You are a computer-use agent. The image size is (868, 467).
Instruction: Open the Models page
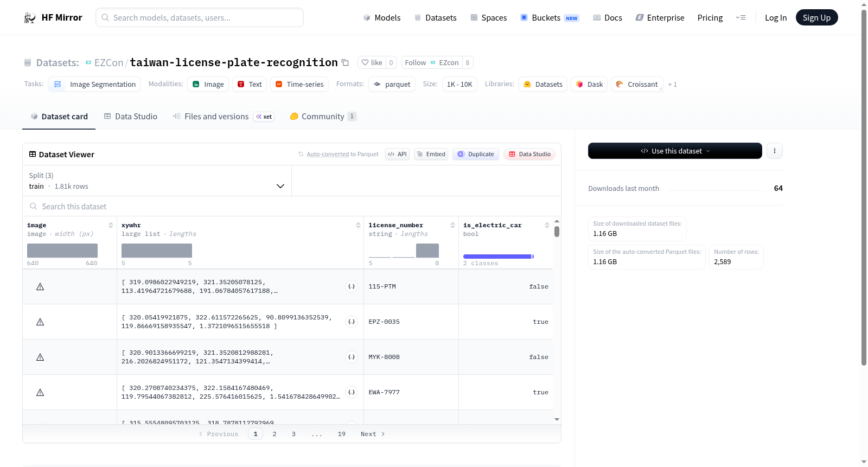click(382, 18)
